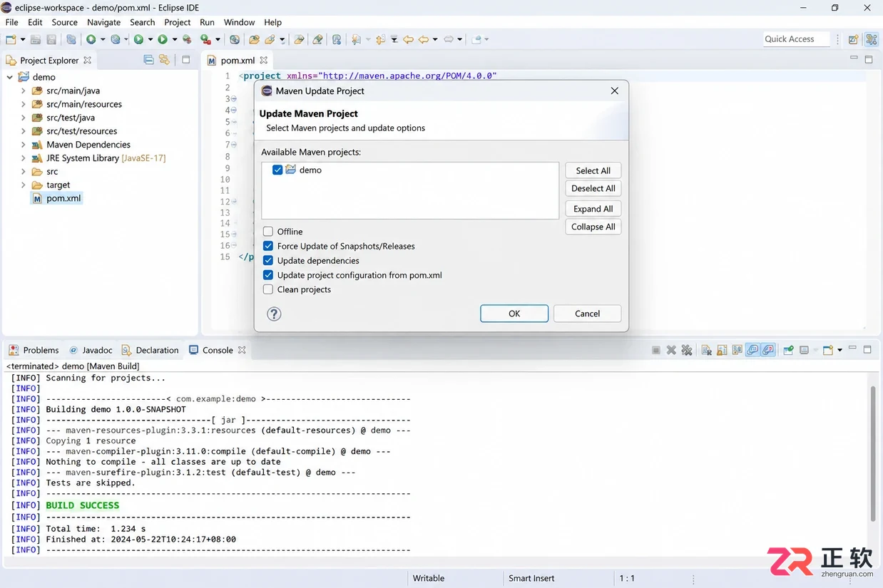The height and width of the screenshot is (588, 883).
Task: Click OK to update Maven project
Action: (x=514, y=314)
